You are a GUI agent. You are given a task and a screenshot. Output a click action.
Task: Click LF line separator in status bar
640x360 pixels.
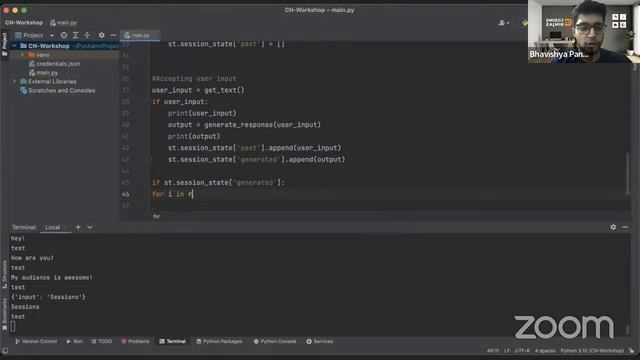pyautogui.click(x=507, y=351)
